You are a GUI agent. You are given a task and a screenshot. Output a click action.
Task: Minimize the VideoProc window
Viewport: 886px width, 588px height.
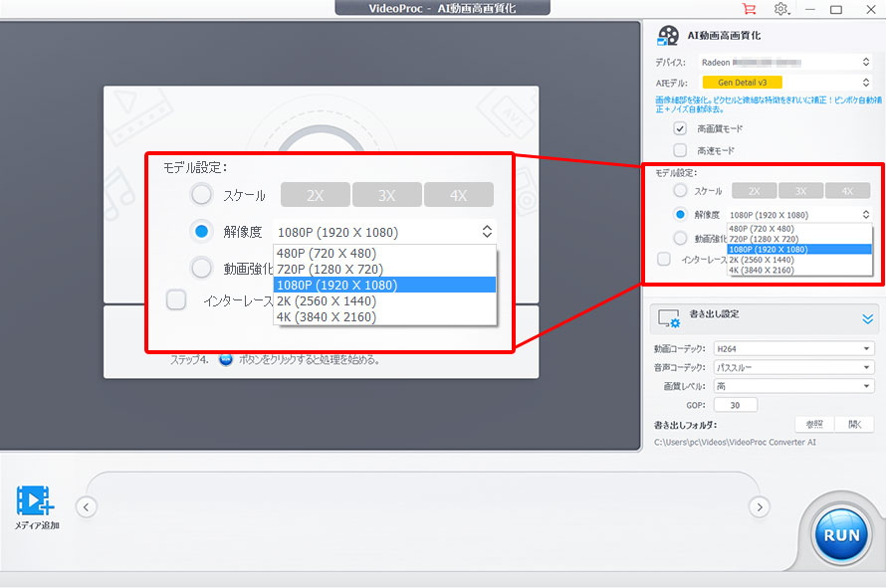pos(810,9)
